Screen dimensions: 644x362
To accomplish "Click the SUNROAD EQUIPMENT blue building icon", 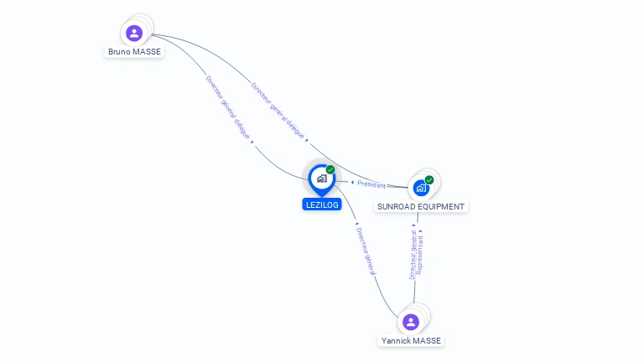I will (421, 189).
